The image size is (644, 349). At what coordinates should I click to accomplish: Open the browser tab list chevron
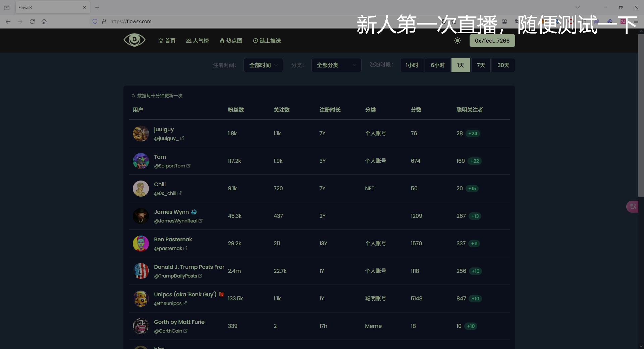click(x=577, y=7)
